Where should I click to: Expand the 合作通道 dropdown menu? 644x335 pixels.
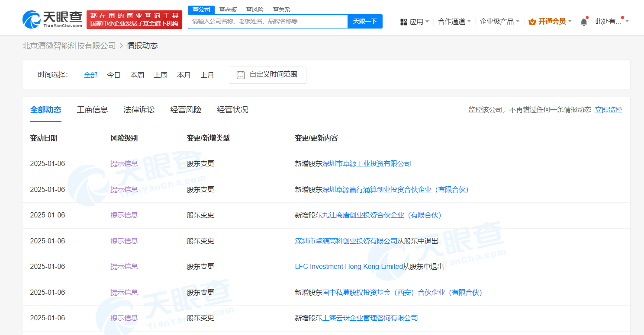coord(454,22)
